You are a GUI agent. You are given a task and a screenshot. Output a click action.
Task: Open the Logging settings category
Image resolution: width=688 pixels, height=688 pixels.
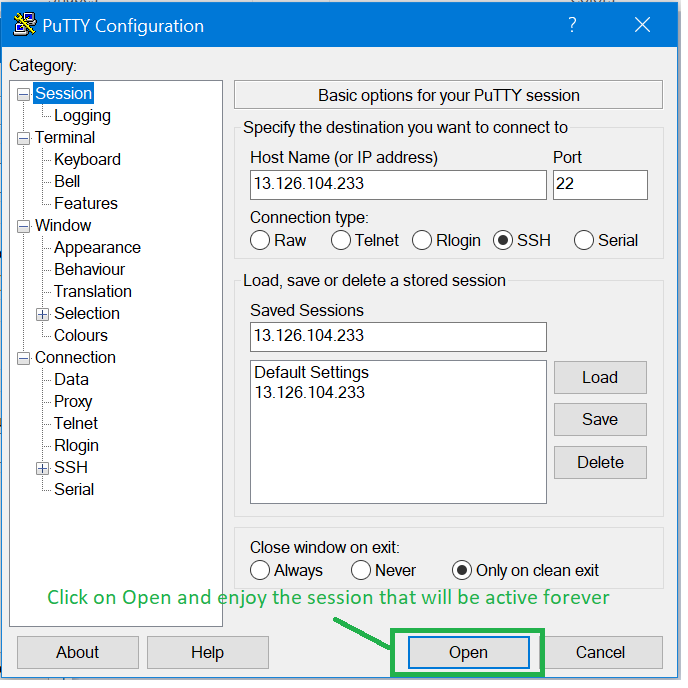pyautogui.click(x=82, y=116)
